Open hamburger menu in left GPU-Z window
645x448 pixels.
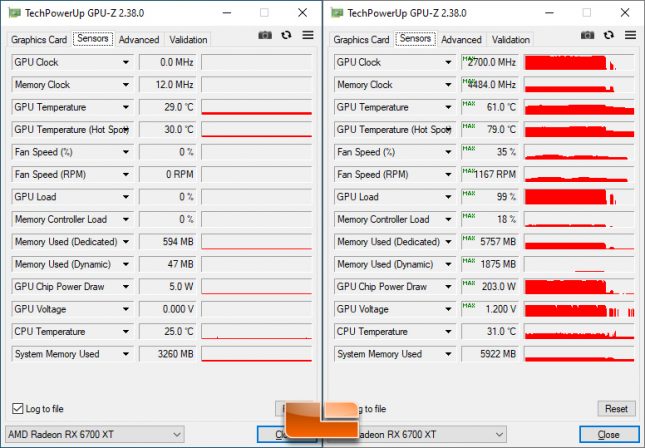click(308, 35)
